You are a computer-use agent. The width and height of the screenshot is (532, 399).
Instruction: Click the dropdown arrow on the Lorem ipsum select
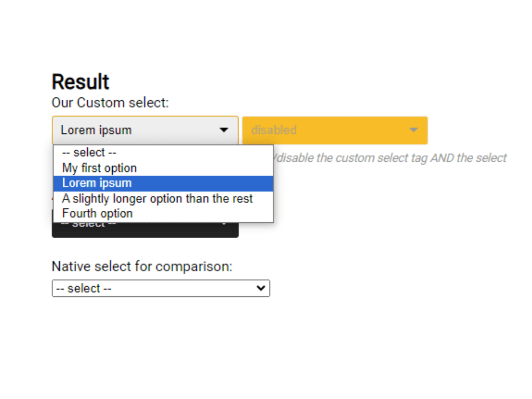[x=224, y=130]
